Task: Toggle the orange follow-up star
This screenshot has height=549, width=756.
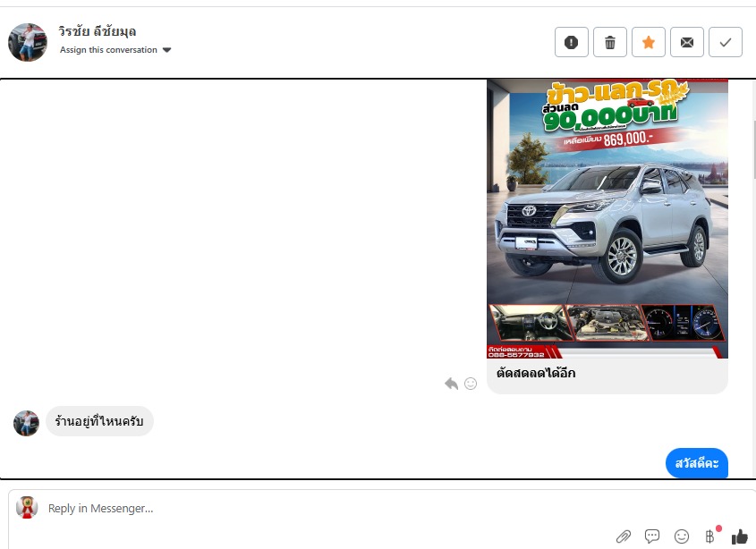Action: (x=649, y=42)
